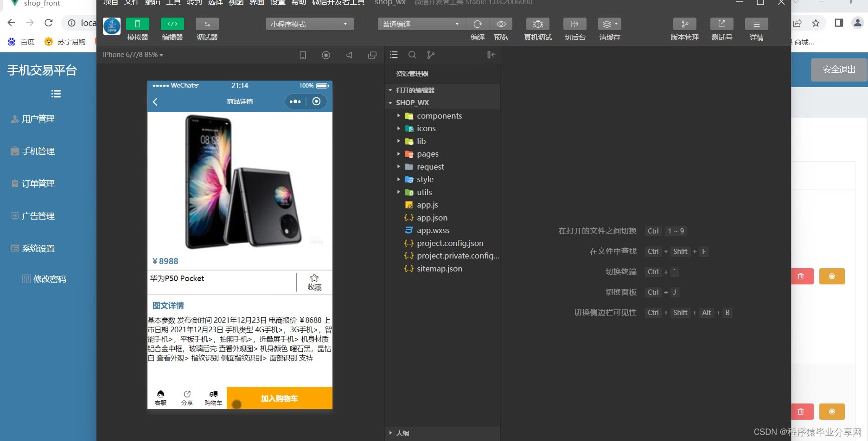Tap the 加入购物车 button
The width and height of the screenshot is (868, 441).
point(280,398)
